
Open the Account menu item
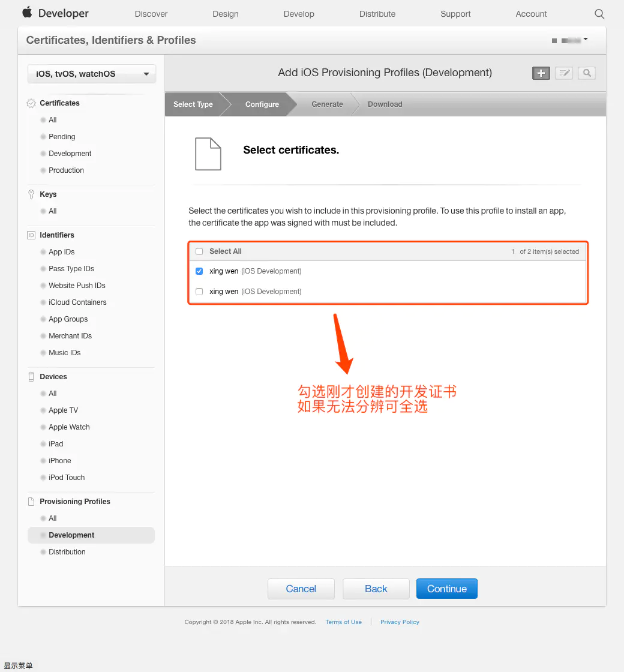531,14
